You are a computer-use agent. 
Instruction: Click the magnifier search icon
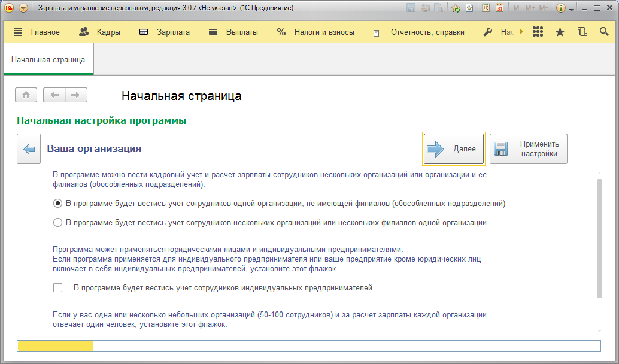(603, 32)
